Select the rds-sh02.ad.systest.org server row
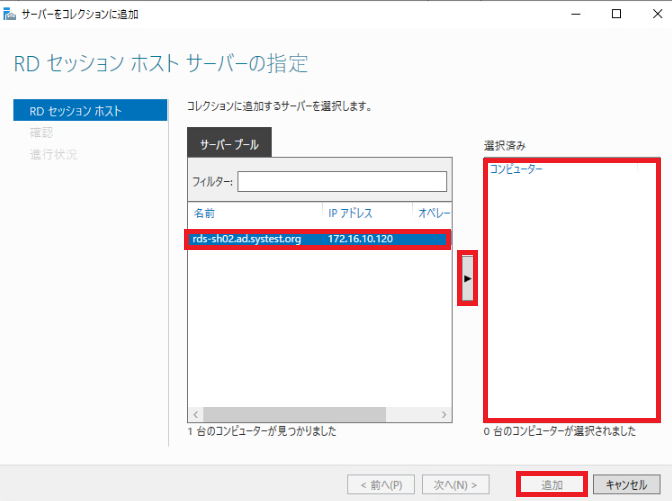Screen dimensions: 672x501 pyautogui.click(x=318, y=239)
